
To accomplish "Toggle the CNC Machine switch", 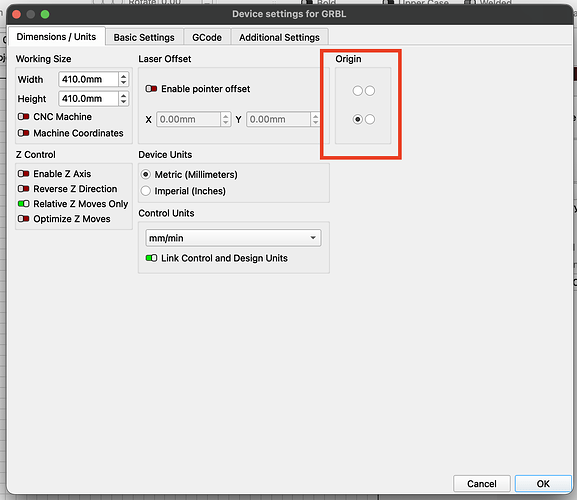I will [24, 117].
